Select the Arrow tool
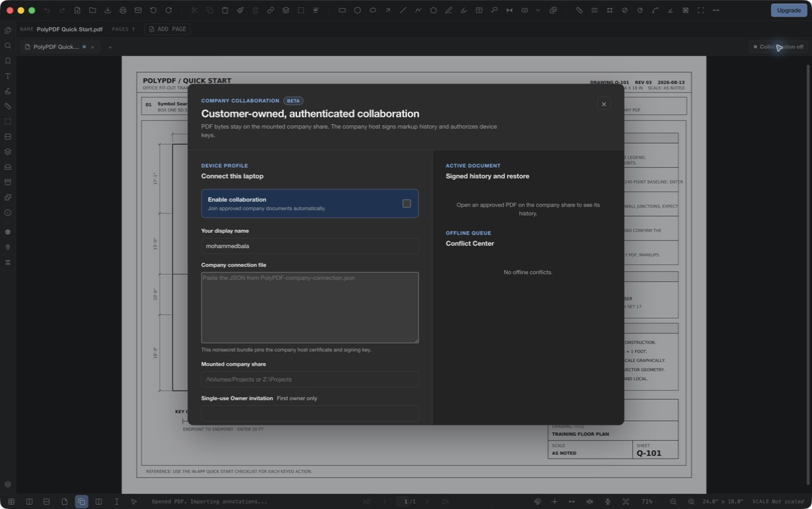This screenshot has height=509, width=812. 388,11
